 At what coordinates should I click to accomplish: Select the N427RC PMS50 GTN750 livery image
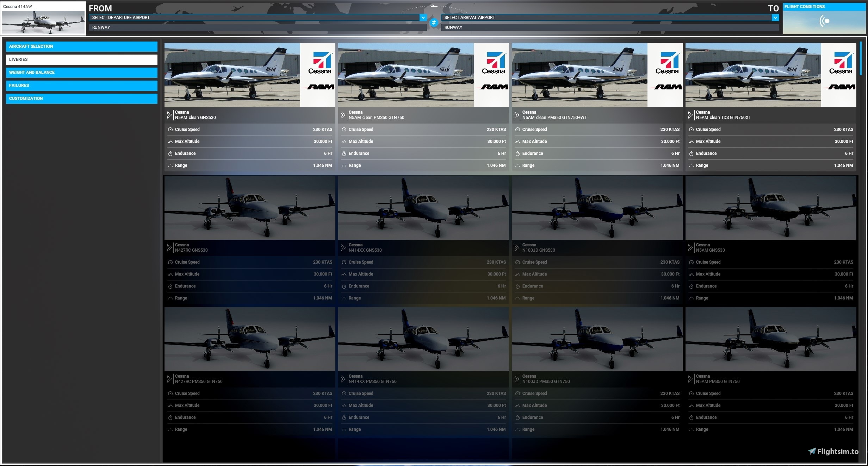click(x=250, y=339)
